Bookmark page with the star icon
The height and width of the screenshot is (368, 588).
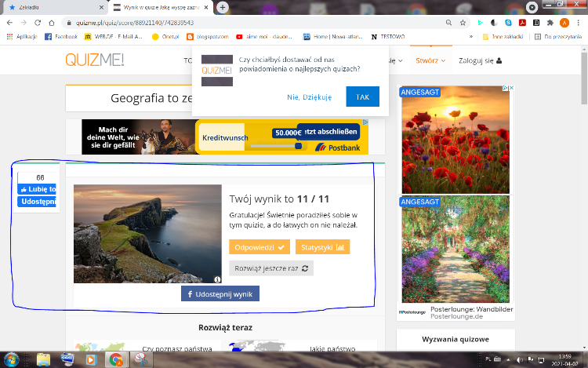pyautogui.click(x=463, y=23)
